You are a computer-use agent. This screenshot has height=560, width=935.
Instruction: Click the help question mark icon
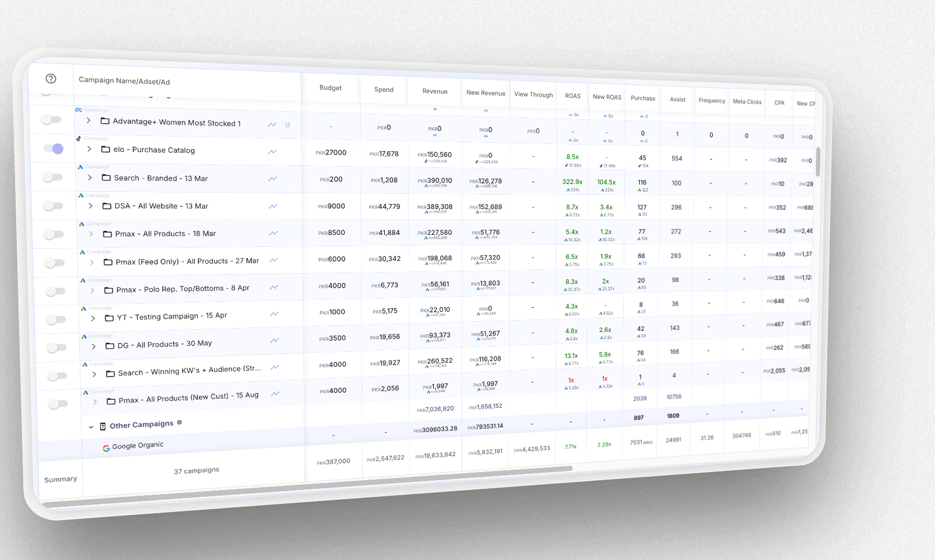click(x=51, y=79)
